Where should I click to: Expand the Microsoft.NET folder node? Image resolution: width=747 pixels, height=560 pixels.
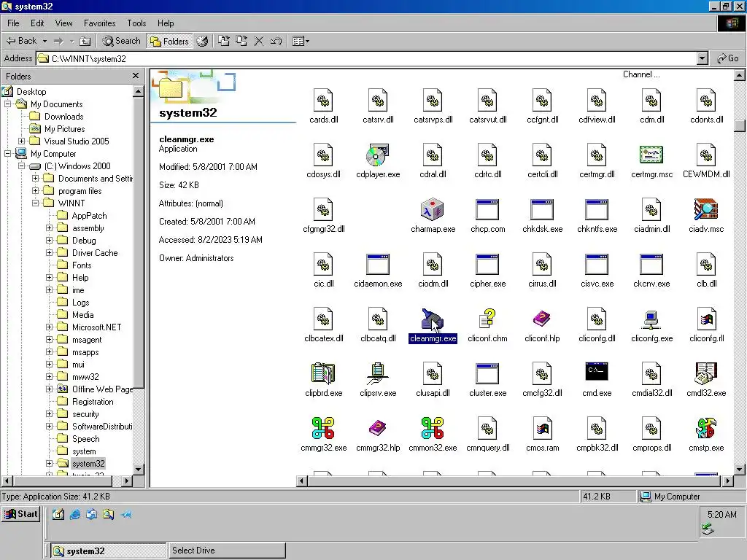click(49, 327)
